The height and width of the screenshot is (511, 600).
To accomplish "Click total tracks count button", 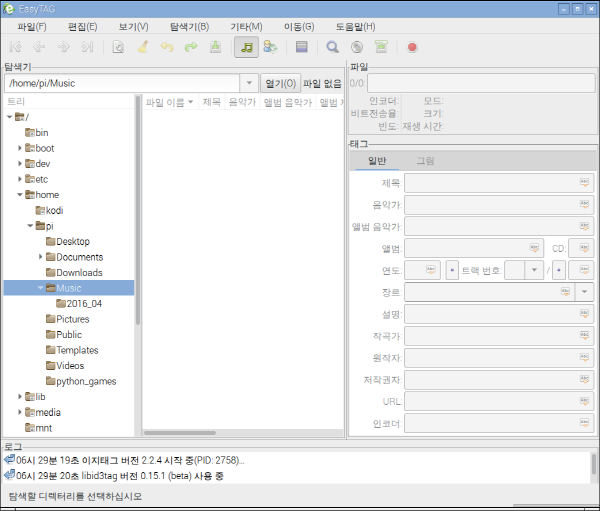I will 559,270.
